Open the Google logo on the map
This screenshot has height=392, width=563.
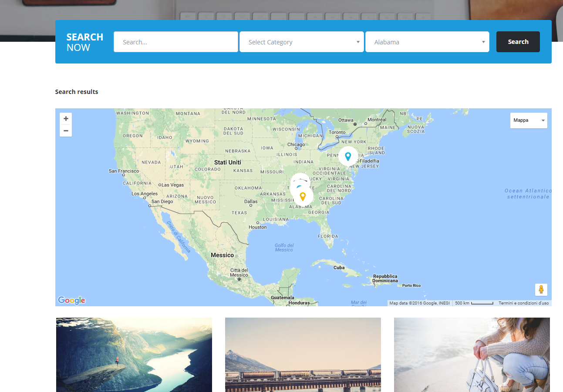pos(71,300)
